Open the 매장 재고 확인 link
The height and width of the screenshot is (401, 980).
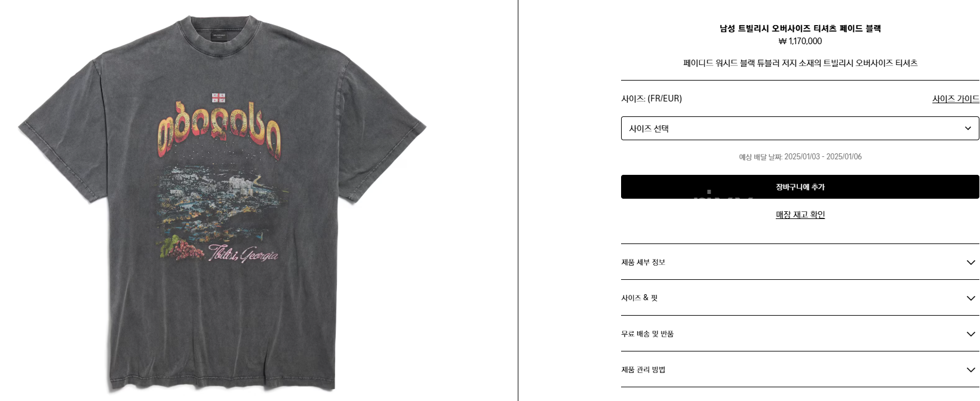pyautogui.click(x=800, y=215)
